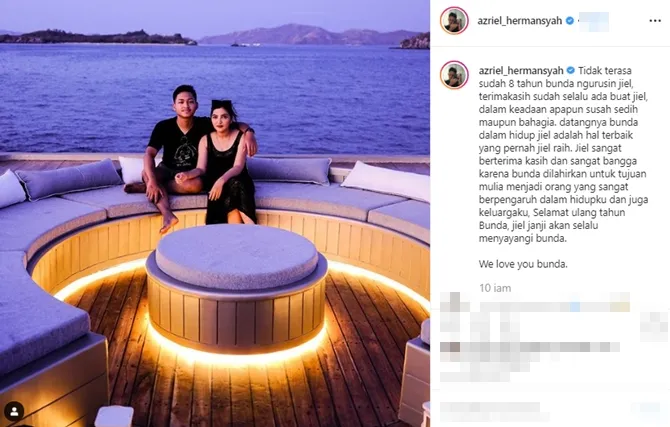Open the three-dot more options menu
The height and width of the screenshot is (427, 670).
tap(655, 21)
